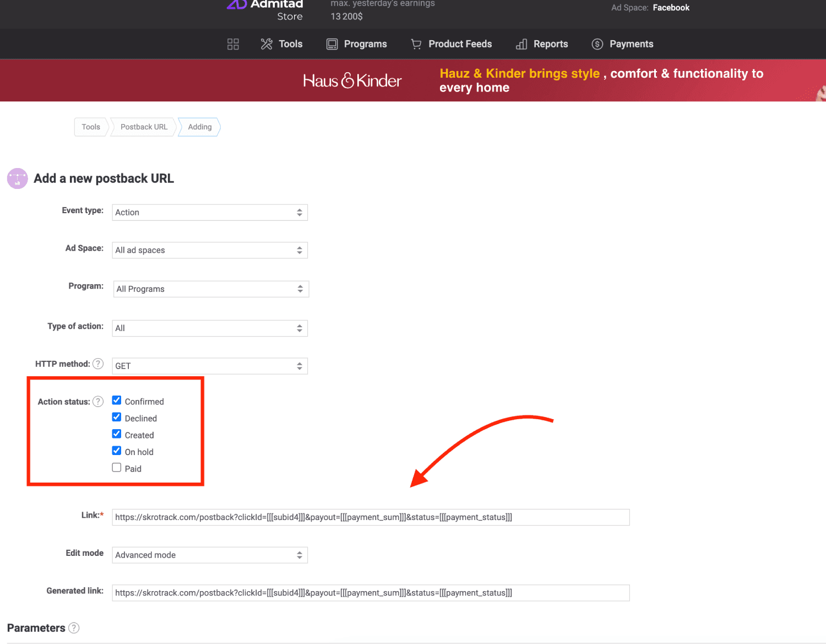Click the Parameters section heading

pyautogui.click(x=36, y=628)
